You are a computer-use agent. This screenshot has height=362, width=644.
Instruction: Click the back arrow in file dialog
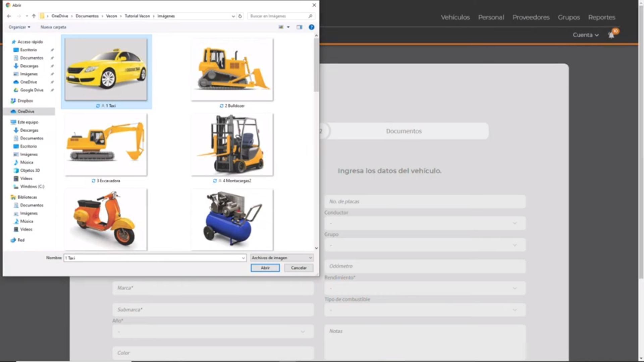click(9, 16)
